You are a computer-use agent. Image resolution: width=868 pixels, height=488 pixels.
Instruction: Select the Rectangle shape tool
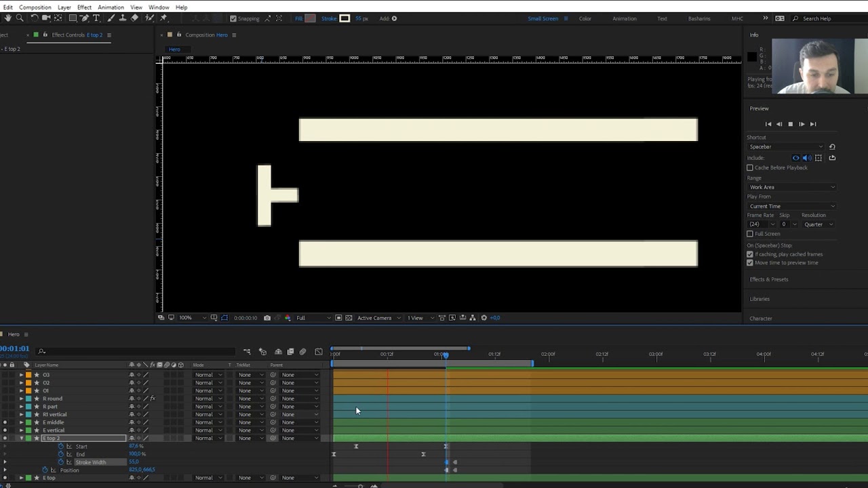click(73, 18)
